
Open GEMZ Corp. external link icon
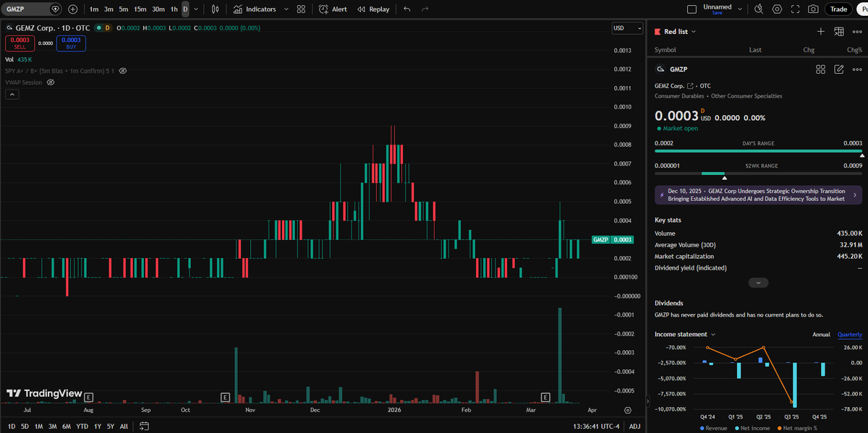point(689,86)
